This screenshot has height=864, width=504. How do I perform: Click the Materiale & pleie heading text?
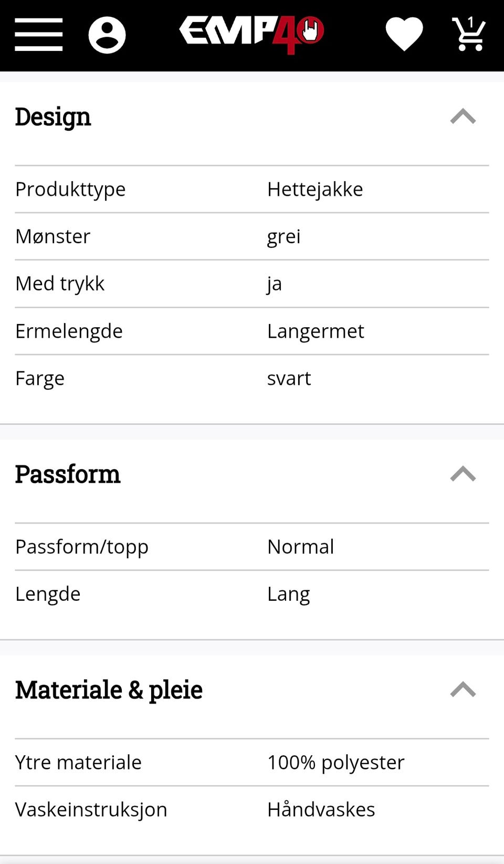109,690
